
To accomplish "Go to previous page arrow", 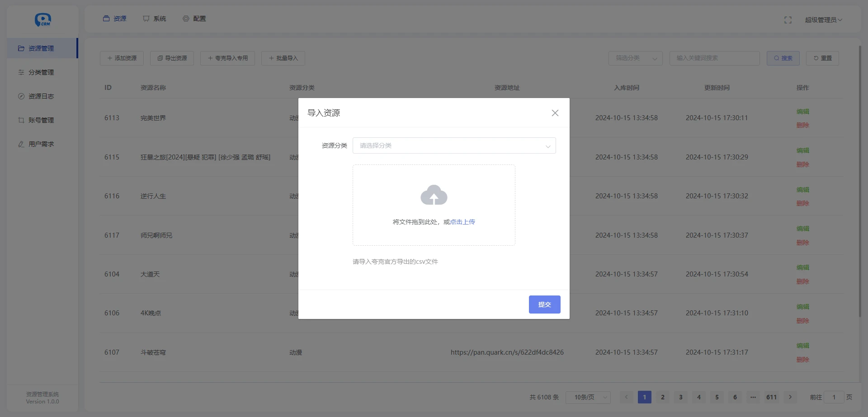I will point(626,397).
